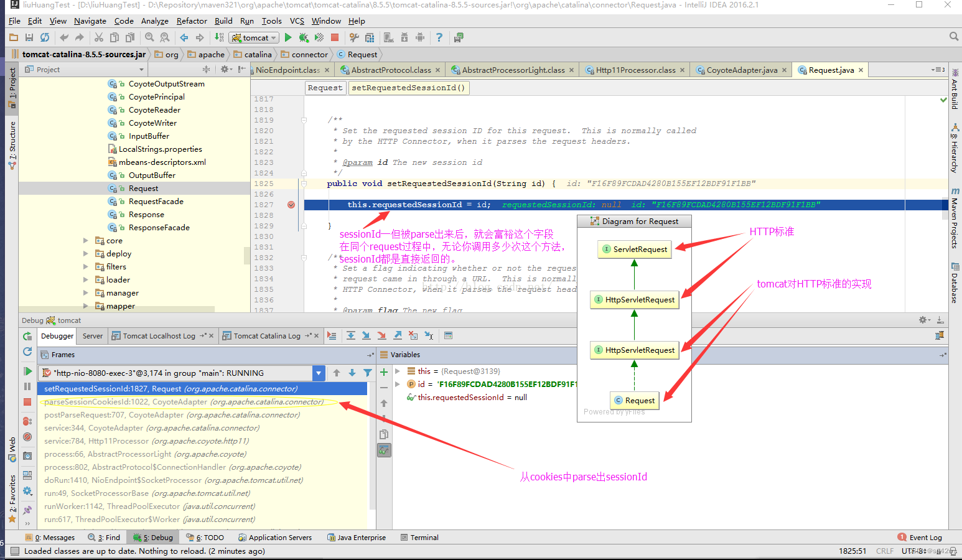This screenshot has width=962, height=560.
Task: Open the Event Log button
Action: tap(920, 538)
